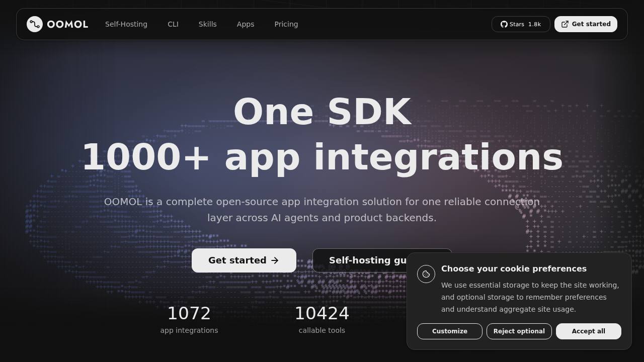View the Pricing page
Viewport: 644px width, 362px height.
286,24
